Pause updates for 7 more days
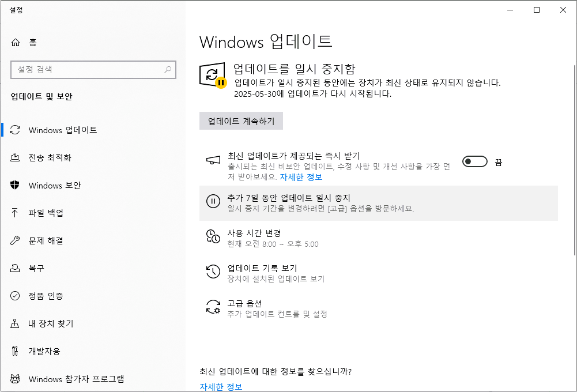This screenshot has height=392, width=577. [379, 203]
